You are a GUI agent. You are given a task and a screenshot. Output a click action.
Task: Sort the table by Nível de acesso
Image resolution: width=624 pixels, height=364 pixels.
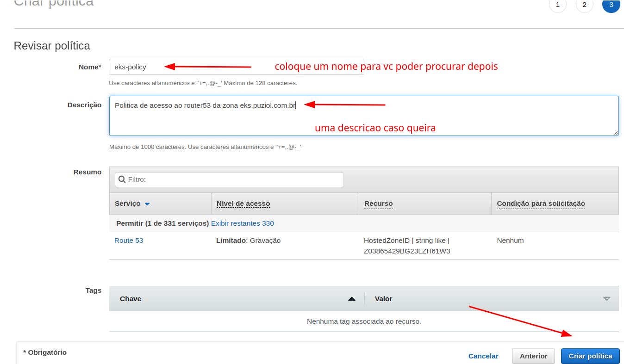click(243, 204)
